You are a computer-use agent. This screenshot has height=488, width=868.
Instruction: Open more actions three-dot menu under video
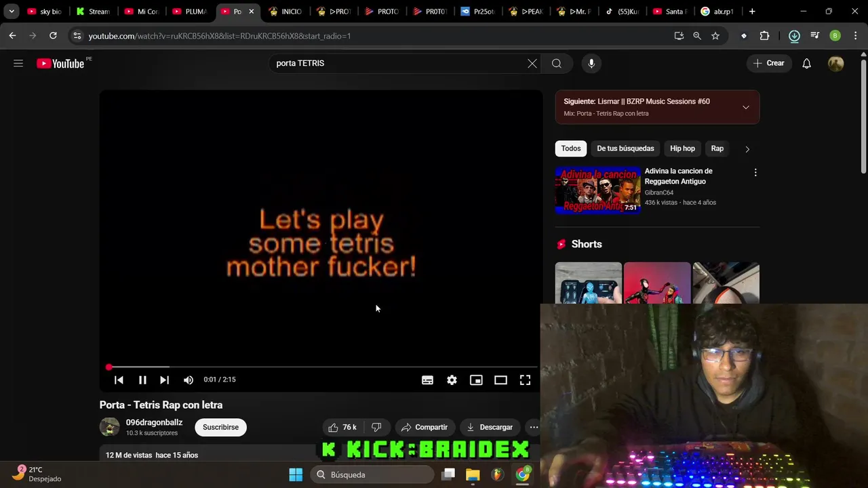click(x=534, y=427)
